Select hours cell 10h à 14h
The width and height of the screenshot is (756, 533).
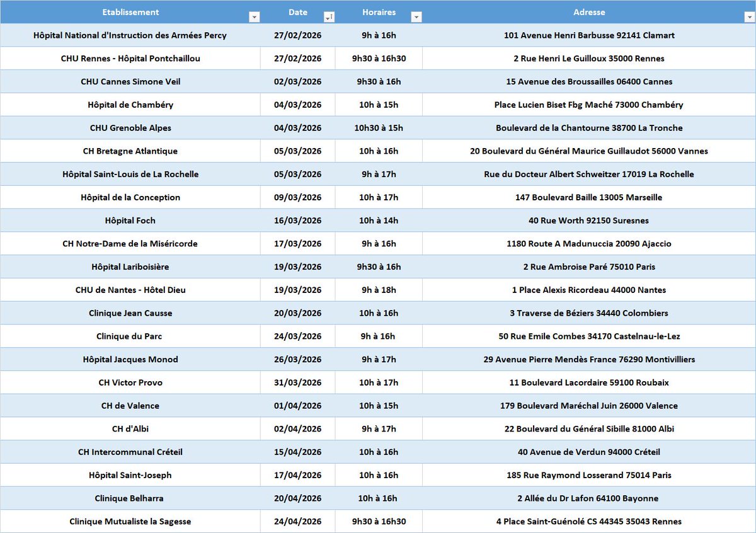(379, 221)
